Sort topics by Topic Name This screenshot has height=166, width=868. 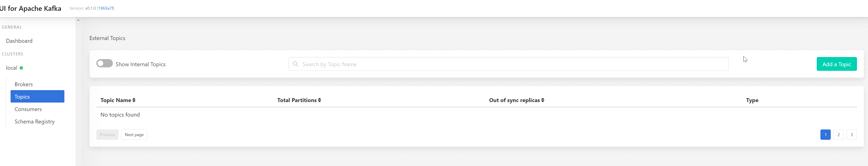point(117,100)
